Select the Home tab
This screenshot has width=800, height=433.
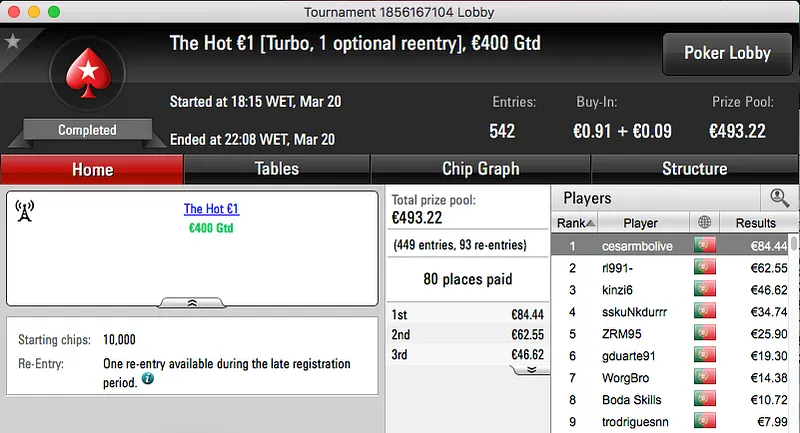[92, 169]
